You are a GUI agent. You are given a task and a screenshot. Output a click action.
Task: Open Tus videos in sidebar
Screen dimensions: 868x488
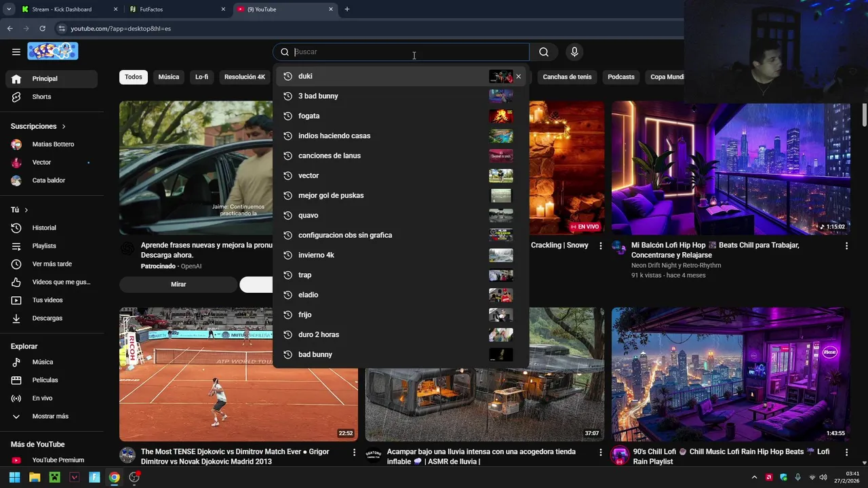pos(52,300)
